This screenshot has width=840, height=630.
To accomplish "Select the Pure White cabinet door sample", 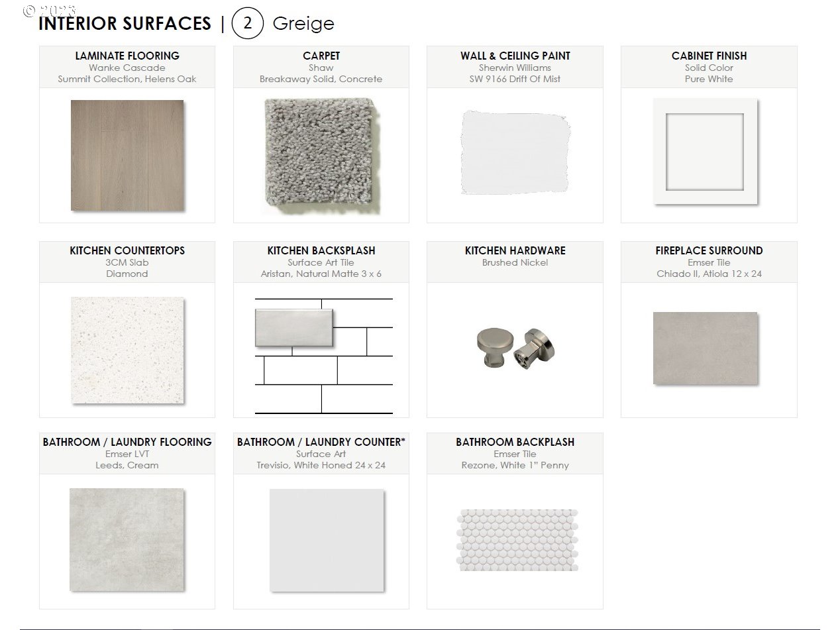I will click(x=706, y=152).
